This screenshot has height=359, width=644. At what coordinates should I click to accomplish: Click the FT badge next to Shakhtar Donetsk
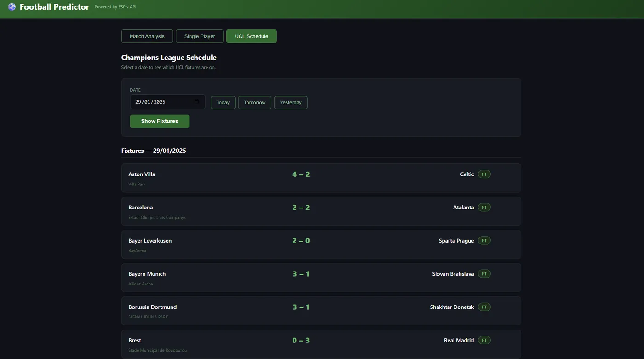[x=484, y=307]
